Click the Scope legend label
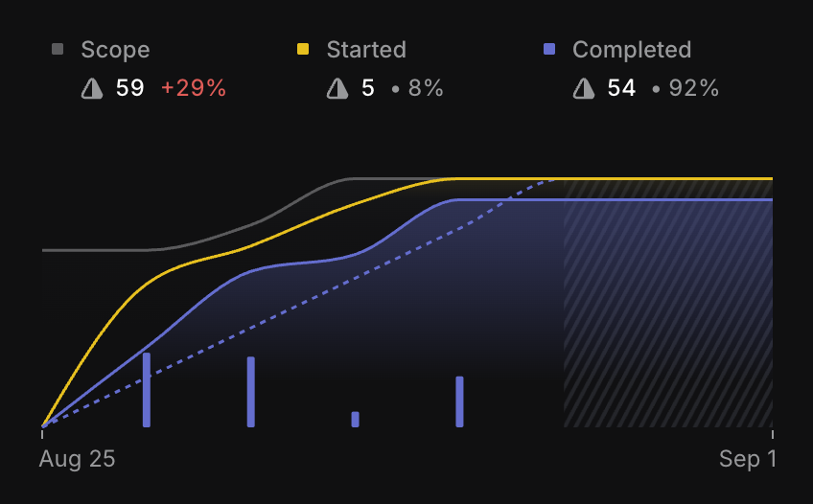813x504 pixels. pos(115,50)
